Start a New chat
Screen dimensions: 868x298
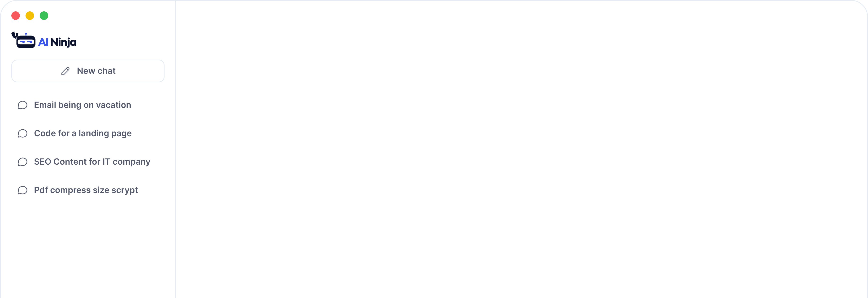click(x=88, y=71)
